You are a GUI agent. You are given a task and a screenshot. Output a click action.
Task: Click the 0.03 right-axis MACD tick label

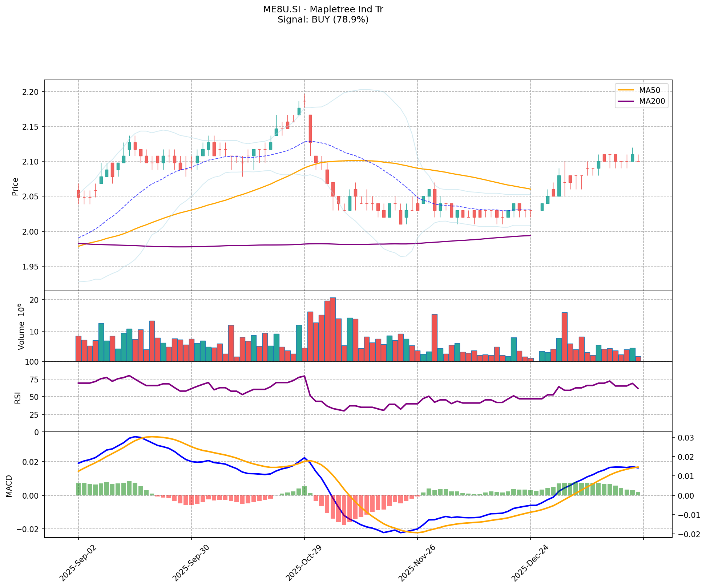tap(685, 438)
